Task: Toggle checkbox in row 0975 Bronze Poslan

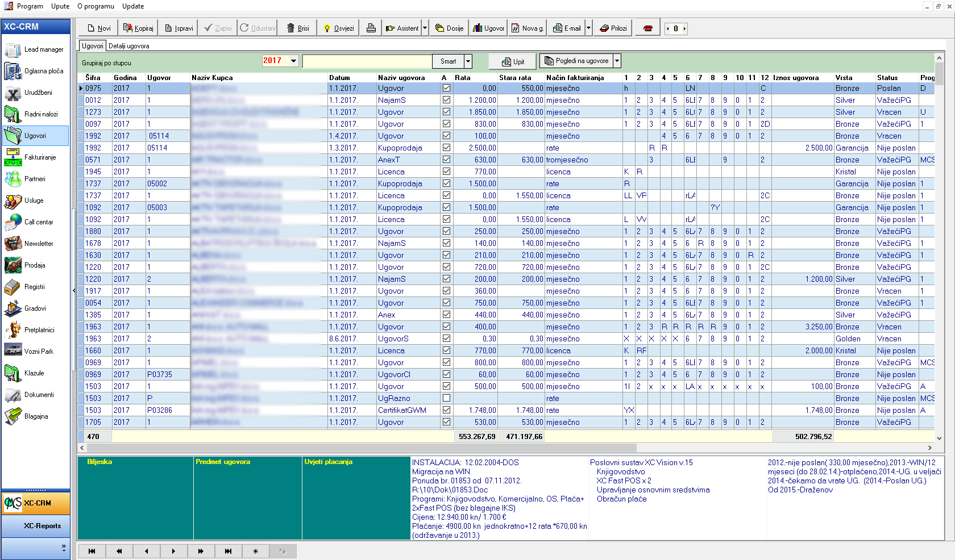Action: point(447,88)
